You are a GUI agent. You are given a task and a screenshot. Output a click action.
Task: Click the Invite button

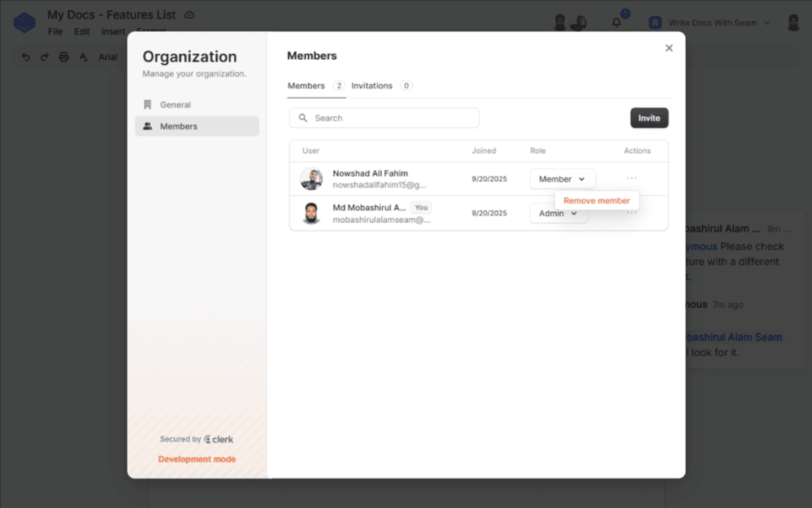(x=649, y=118)
